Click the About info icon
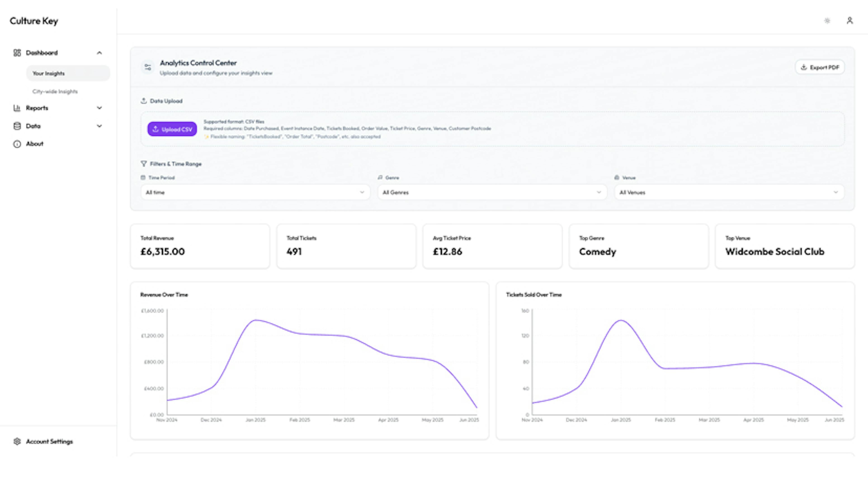This screenshot has width=868, height=489. (x=17, y=144)
